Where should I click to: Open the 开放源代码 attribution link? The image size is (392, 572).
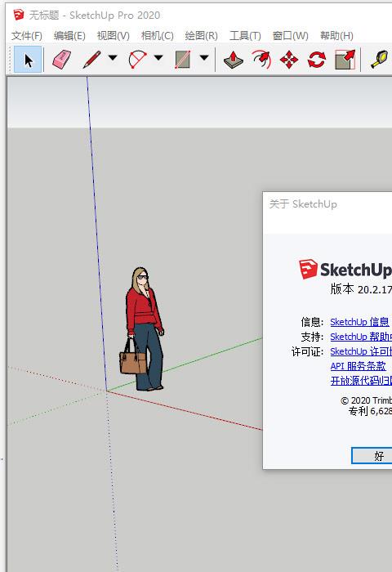click(x=361, y=381)
